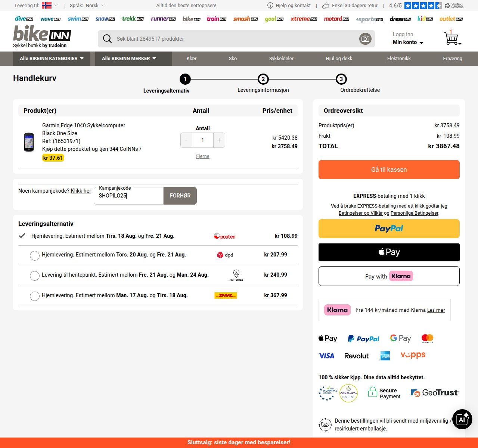This screenshot has height=448, width=478.
Task: Click the Kampanjekode input field
Action: tap(129, 196)
